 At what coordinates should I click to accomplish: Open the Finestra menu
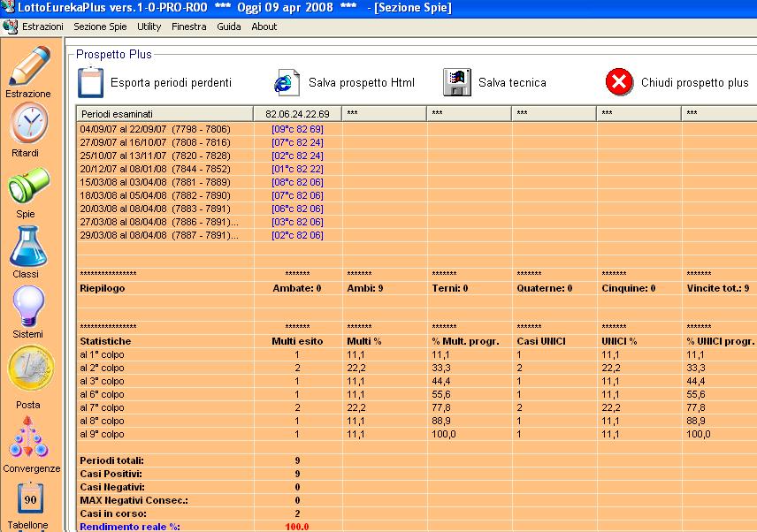click(x=188, y=27)
